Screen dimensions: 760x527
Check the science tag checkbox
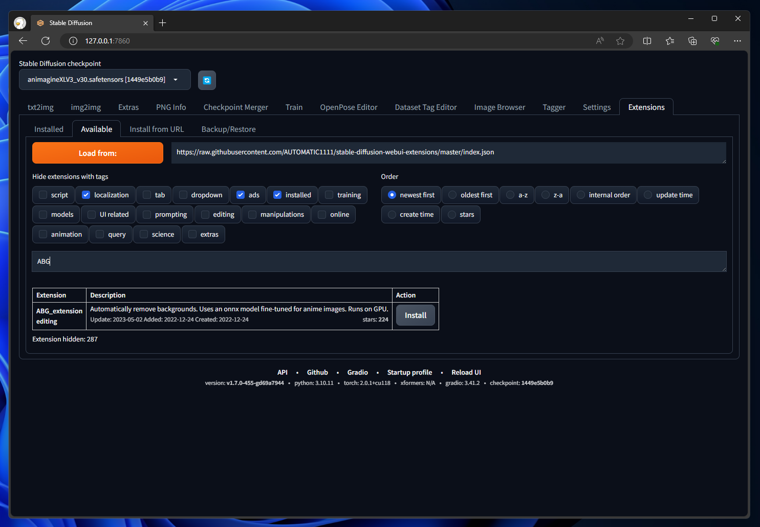(x=143, y=234)
